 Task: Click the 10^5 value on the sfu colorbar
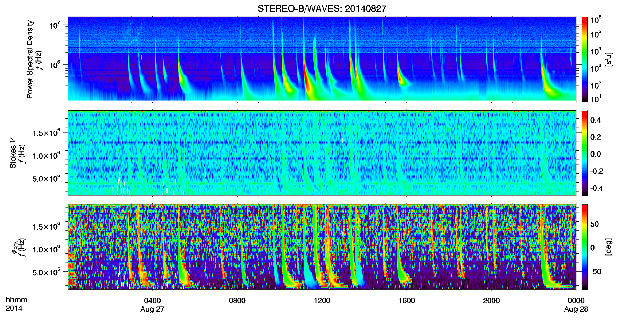596,34
